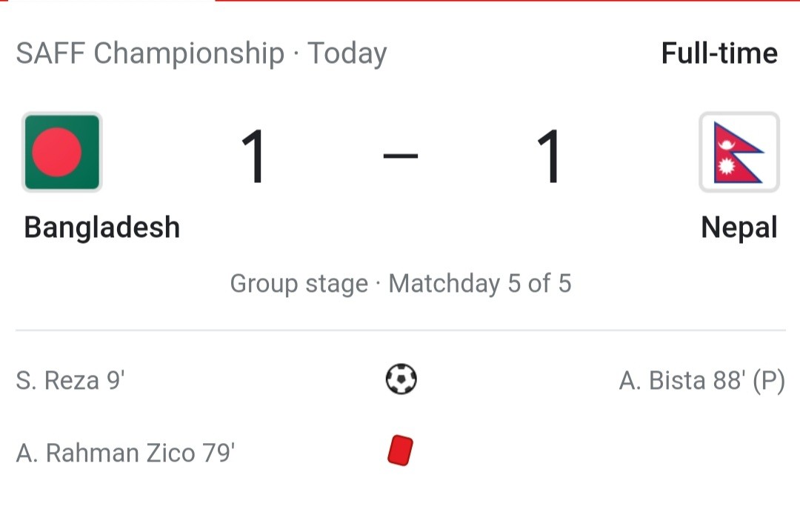The width and height of the screenshot is (800, 532).
Task: Click the Bangladesh flag icon
Action: [61, 152]
